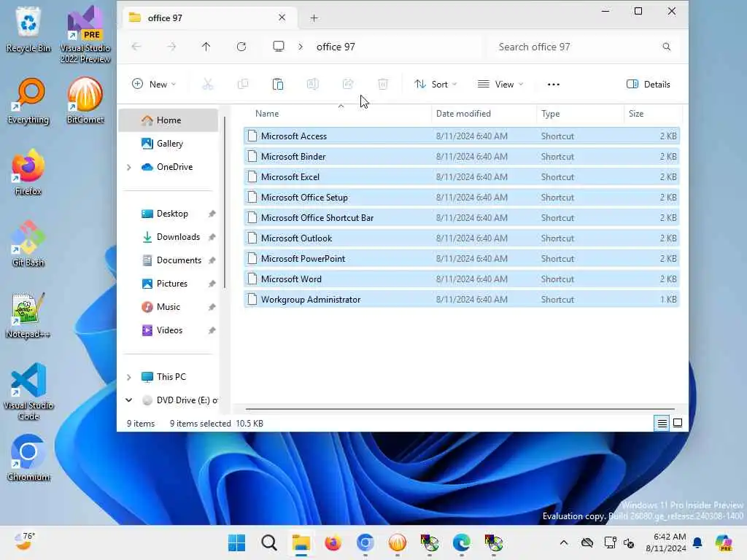Open Documents quick access folder
This screenshot has width=747, height=560.
tap(169, 260)
